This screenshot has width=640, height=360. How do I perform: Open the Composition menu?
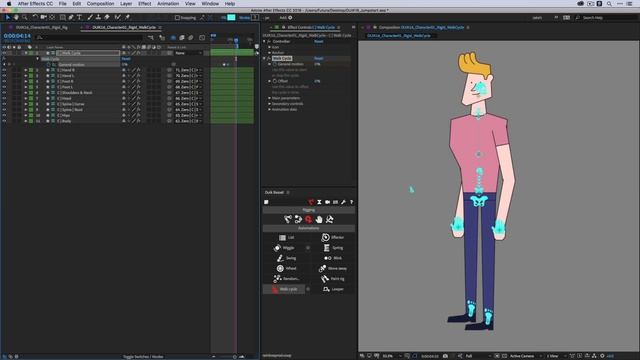click(x=100, y=4)
